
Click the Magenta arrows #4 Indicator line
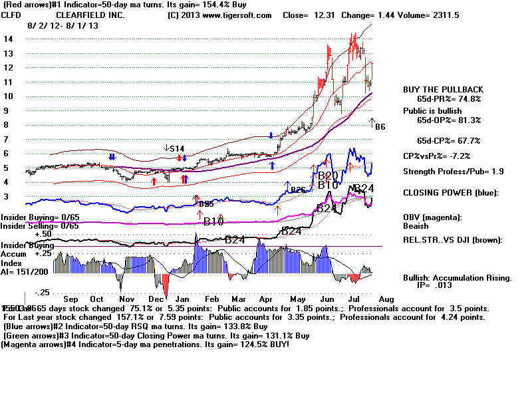click(145, 344)
